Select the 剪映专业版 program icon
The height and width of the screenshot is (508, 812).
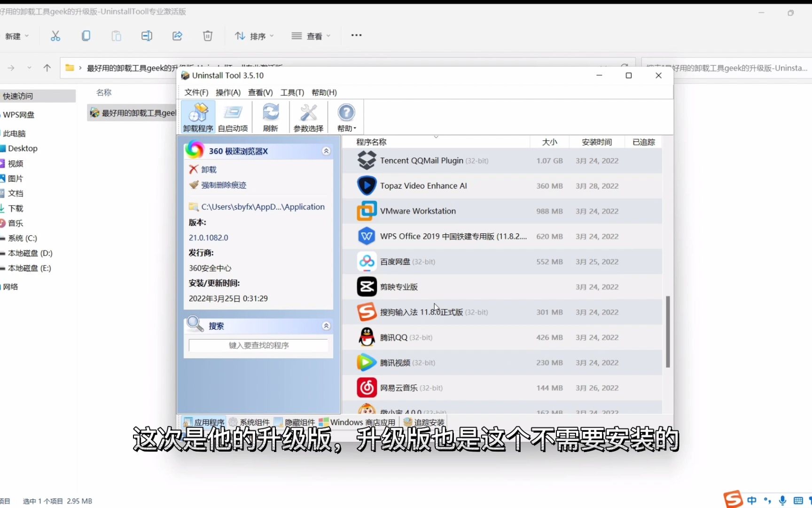pos(367,287)
